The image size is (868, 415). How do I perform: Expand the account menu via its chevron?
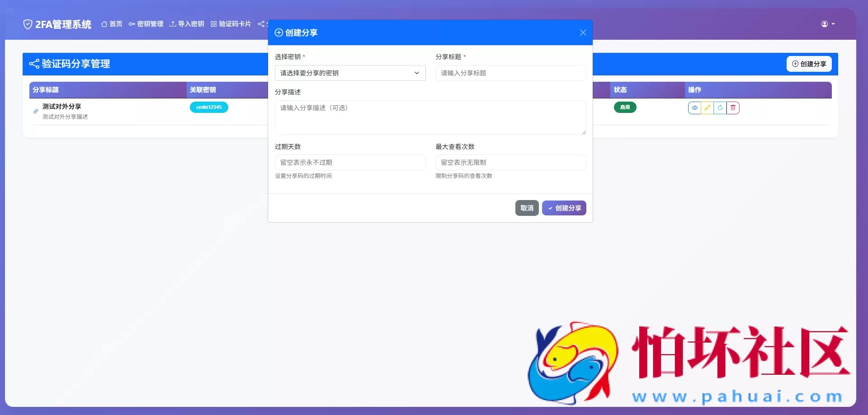coord(834,24)
